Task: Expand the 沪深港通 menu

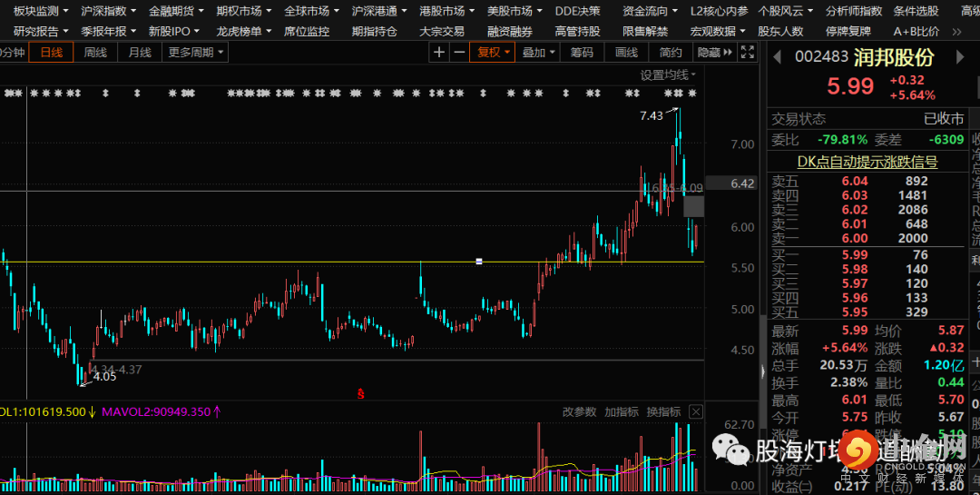Action: pos(378,11)
